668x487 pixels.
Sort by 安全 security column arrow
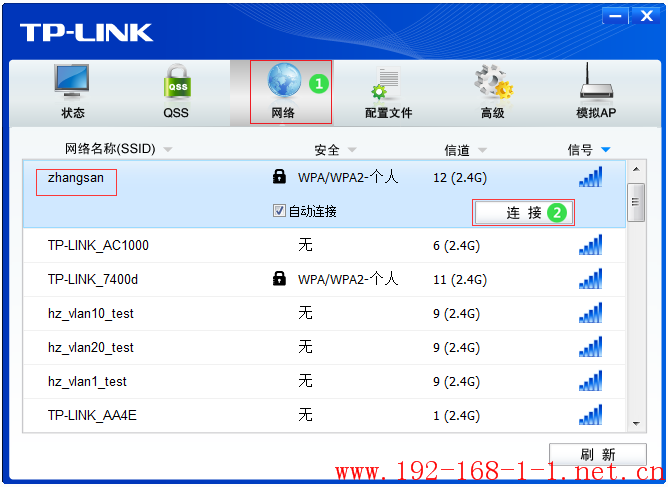tap(352, 150)
